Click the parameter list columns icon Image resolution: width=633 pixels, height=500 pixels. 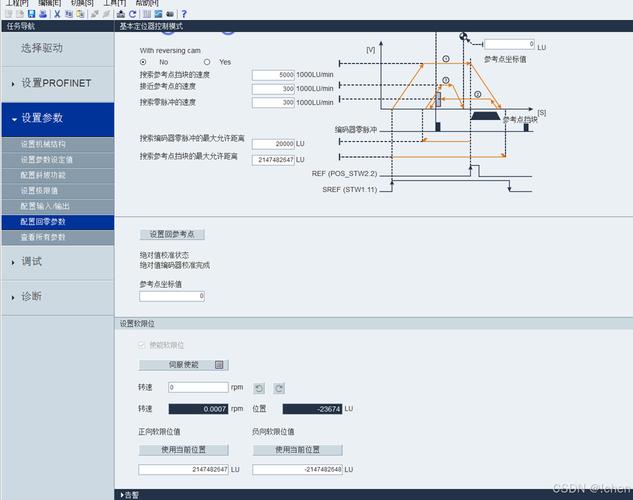pyautogui.click(x=147, y=14)
